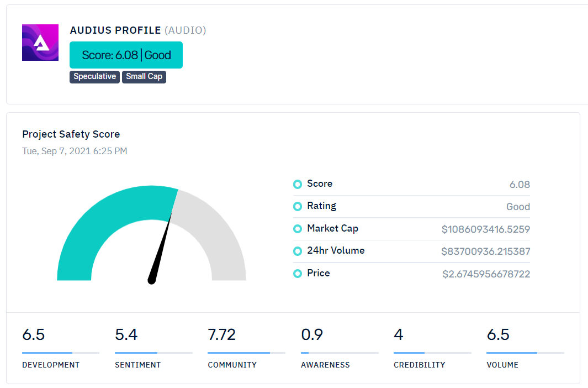Click the $1086093416.5259 market cap value
This screenshot has height=388, width=588.
pyautogui.click(x=486, y=229)
